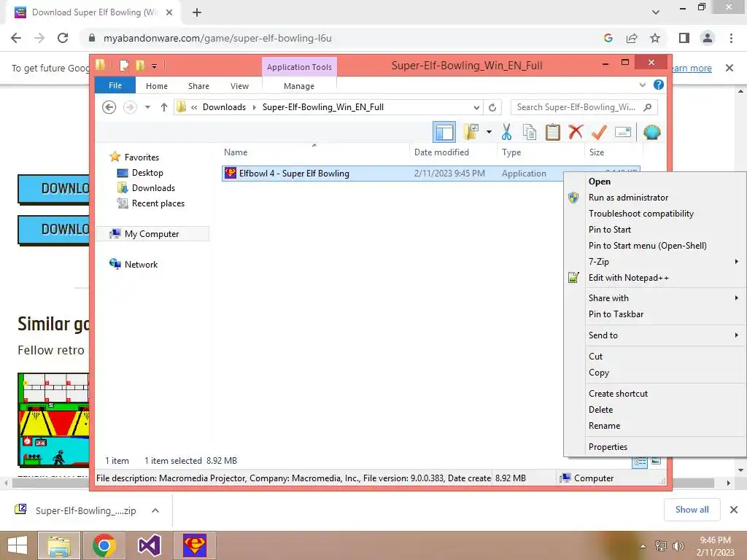
Task: Click the Explorer search box
Action: point(584,107)
